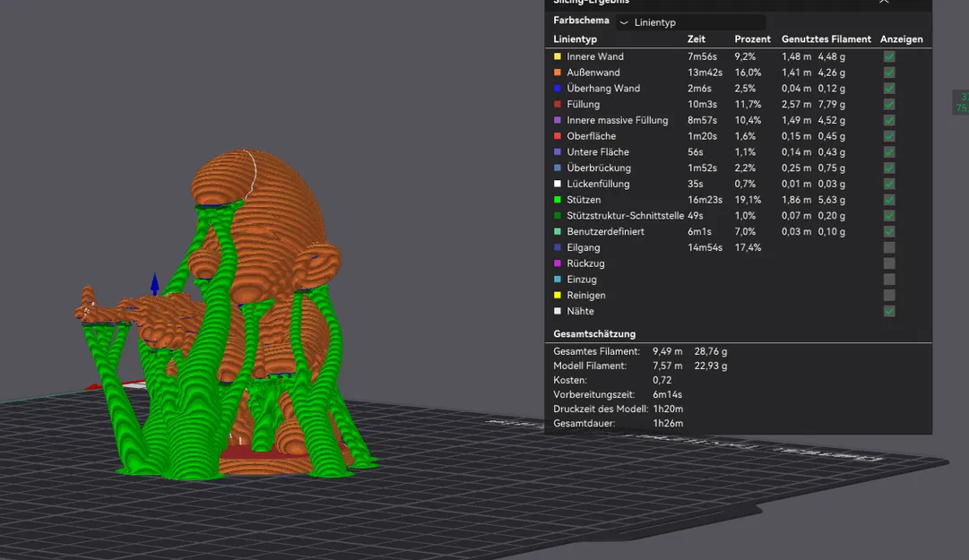Toggle visibility of Füllung
Viewport: 969px width, 560px height.
(888, 104)
